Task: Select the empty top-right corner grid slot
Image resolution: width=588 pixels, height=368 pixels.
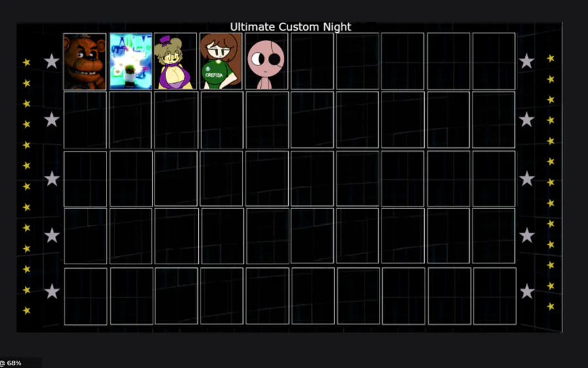Action: click(x=494, y=61)
